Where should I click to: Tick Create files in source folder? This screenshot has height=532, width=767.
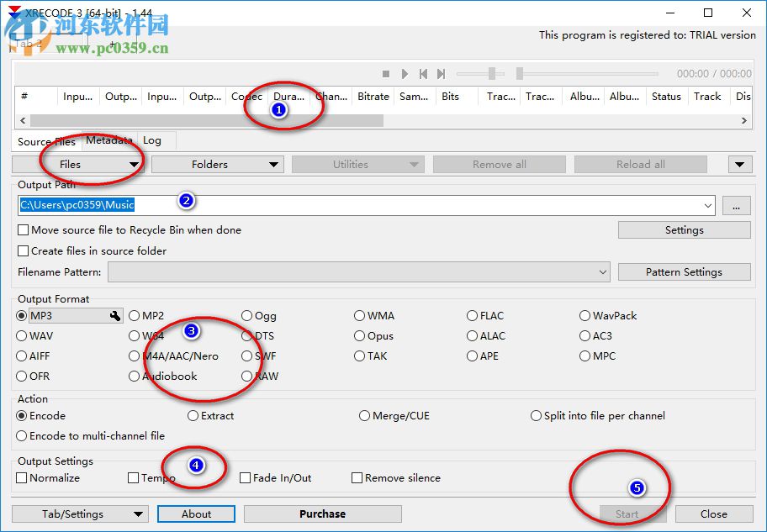tap(23, 250)
